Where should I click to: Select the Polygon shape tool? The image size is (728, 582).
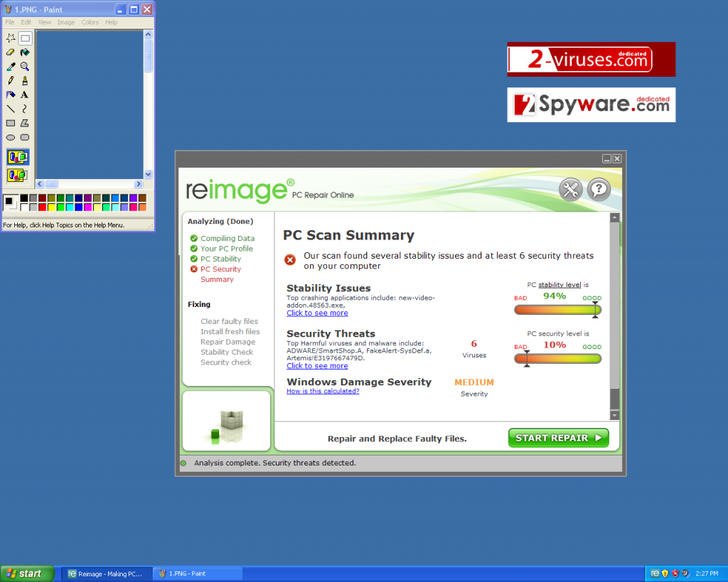point(25,123)
